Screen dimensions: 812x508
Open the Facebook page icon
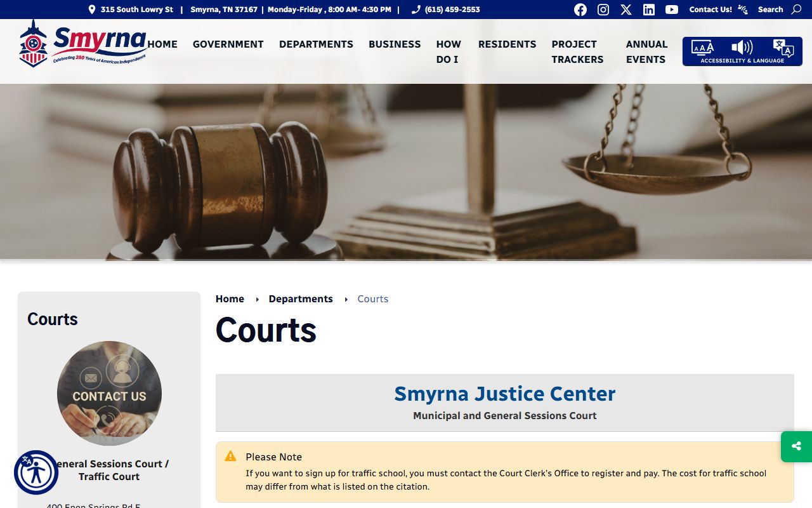pos(580,10)
